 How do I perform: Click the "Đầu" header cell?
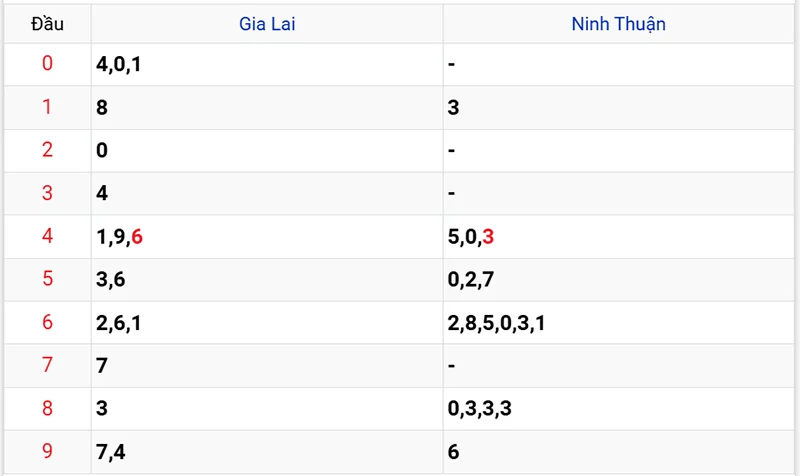[x=47, y=24]
